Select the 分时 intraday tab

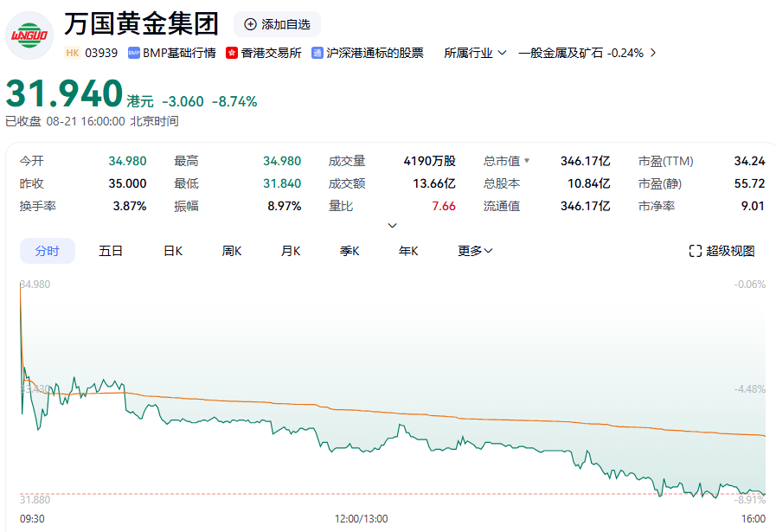48,251
